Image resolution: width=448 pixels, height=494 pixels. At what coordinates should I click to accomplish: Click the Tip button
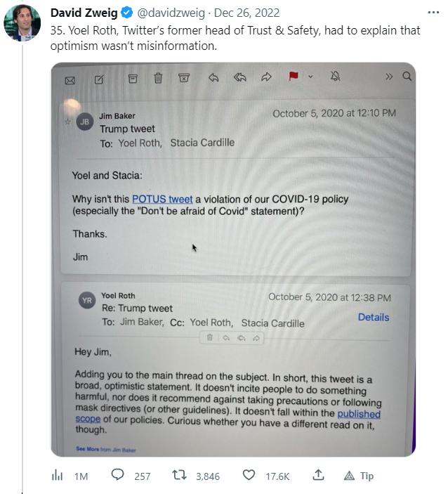pyautogui.click(x=358, y=476)
